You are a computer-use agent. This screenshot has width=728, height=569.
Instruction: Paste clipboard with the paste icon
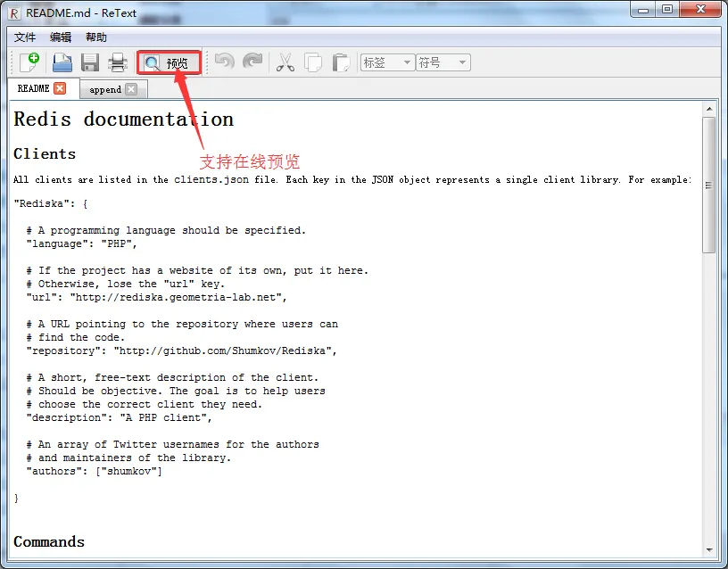[x=341, y=62]
